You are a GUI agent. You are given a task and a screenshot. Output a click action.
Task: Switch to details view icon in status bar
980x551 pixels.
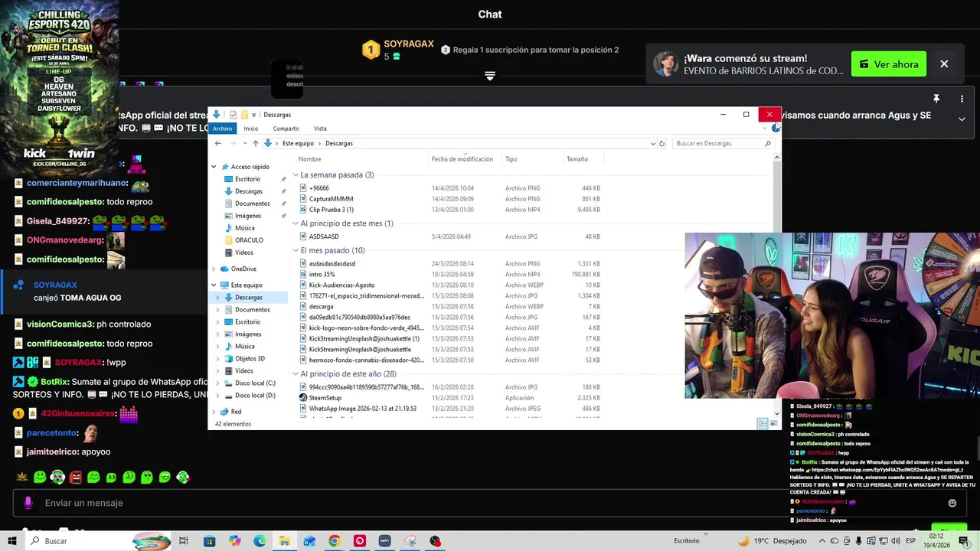click(x=761, y=424)
